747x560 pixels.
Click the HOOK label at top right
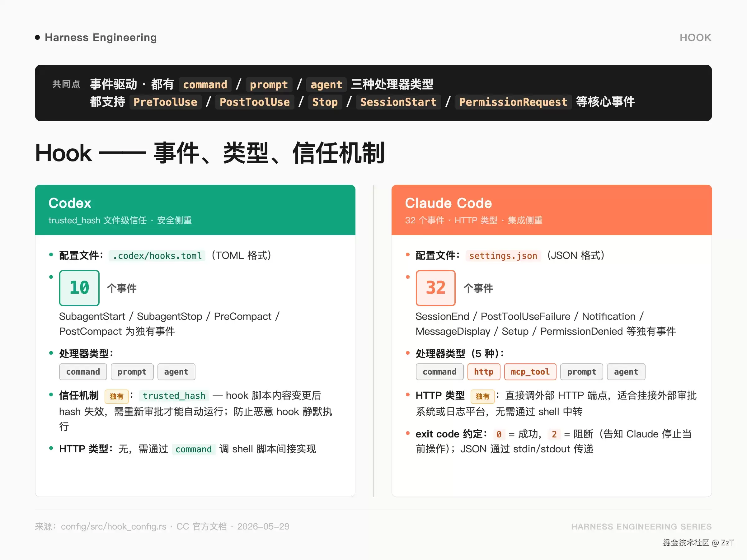point(696,37)
